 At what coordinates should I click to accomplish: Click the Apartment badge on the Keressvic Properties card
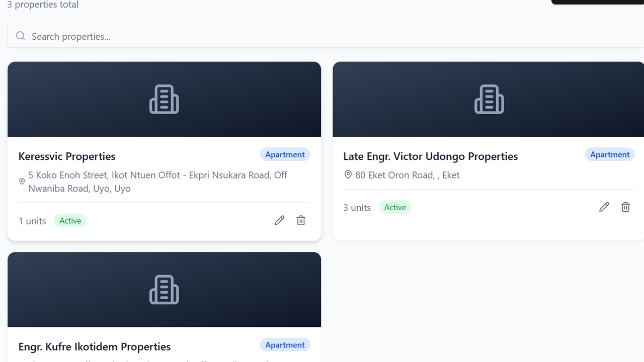(x=285, y=154)
